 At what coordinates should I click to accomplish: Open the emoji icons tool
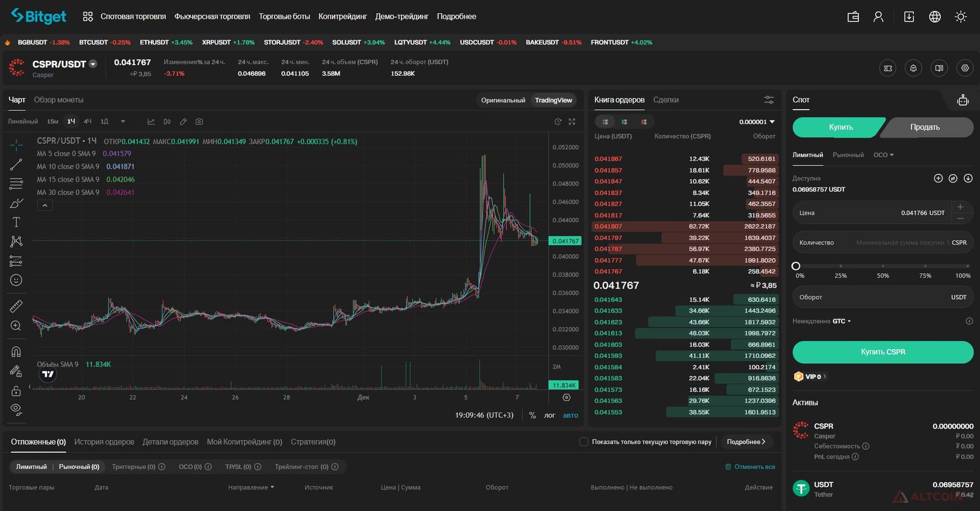16,280
